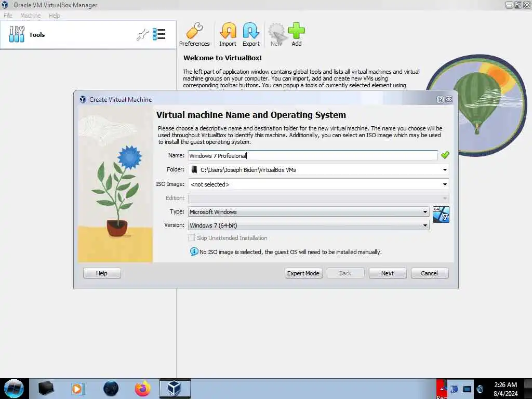Open the Type dropdown Microsoft Windows
Screen dimensions: 532x399
pyautogui.click(x=309, y=212)
